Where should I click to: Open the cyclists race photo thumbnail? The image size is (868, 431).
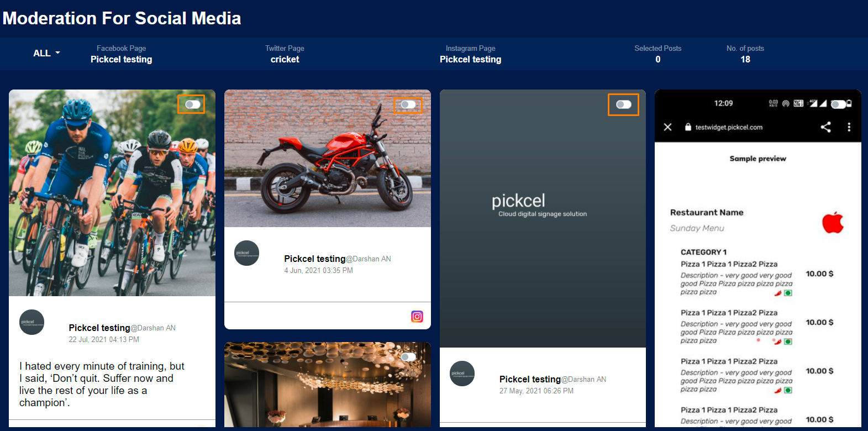click(112, 193)
